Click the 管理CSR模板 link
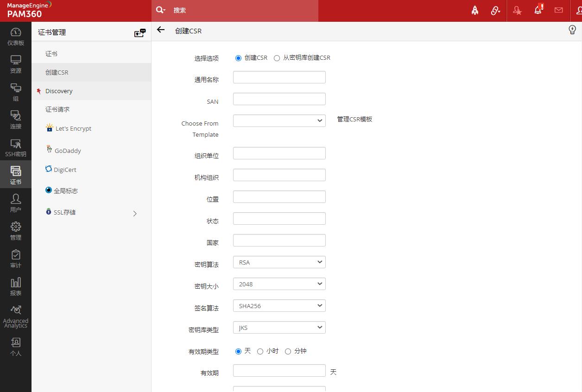 (x=354, y=119)
